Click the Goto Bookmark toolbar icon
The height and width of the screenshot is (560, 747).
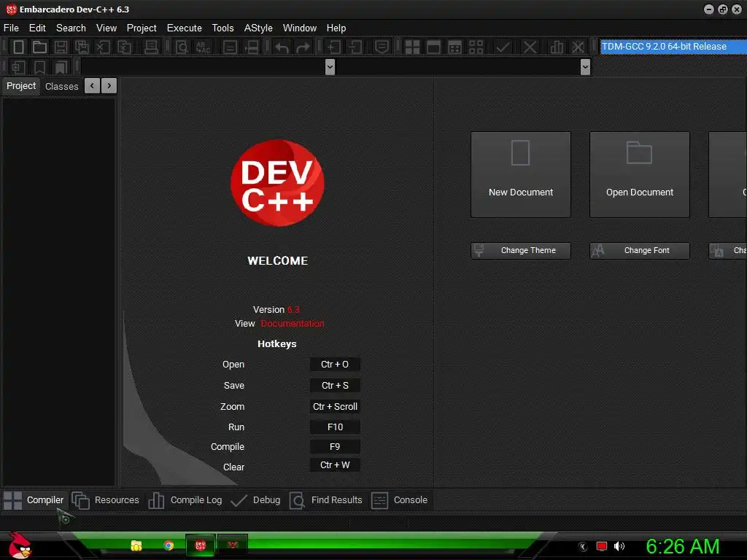(x=61, y=67)
